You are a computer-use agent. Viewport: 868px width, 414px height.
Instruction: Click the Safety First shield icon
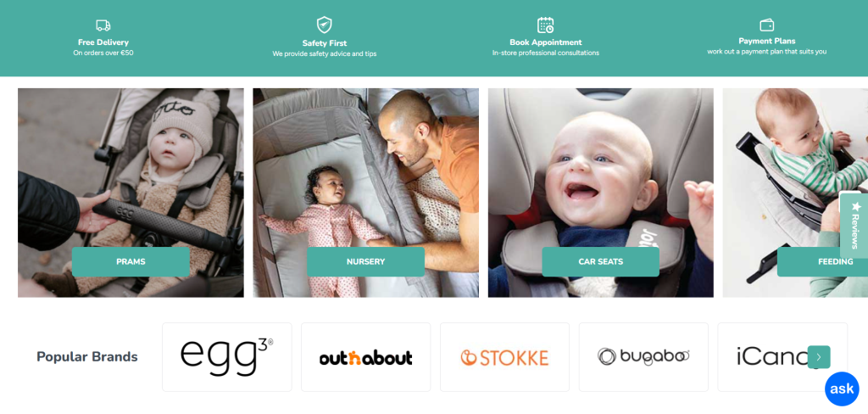[x=325, y=25]
